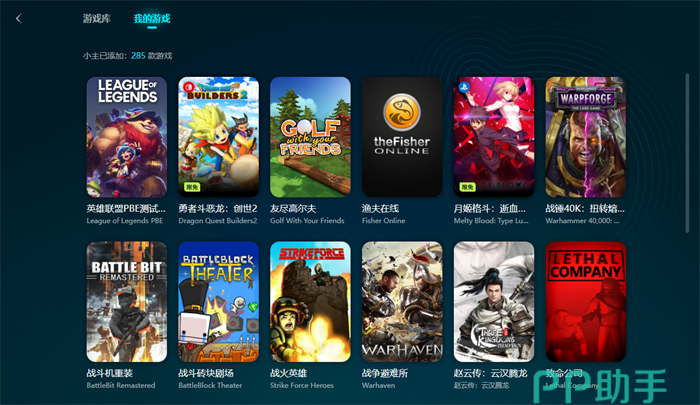Open Melty Blood Type Lumina cover
Viewport: 700px width, 405px height.
(x=494, y=137)
